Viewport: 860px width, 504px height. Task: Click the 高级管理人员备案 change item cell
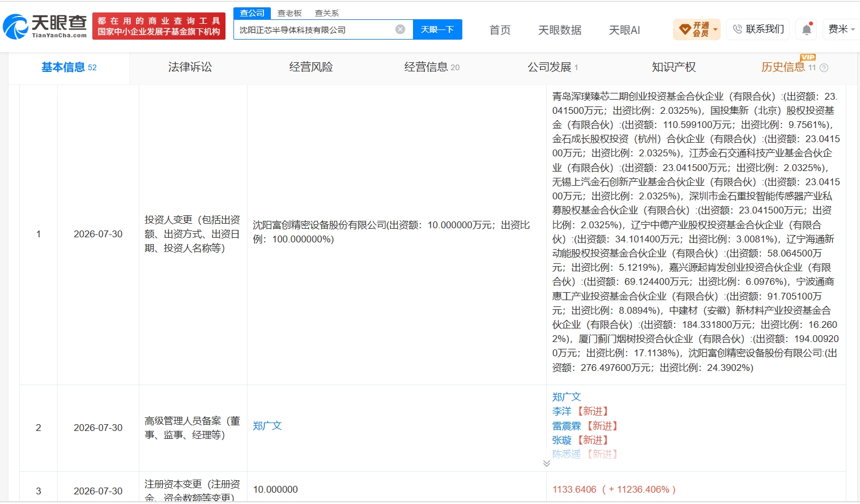pyautogui.click(x=193, y=428)
